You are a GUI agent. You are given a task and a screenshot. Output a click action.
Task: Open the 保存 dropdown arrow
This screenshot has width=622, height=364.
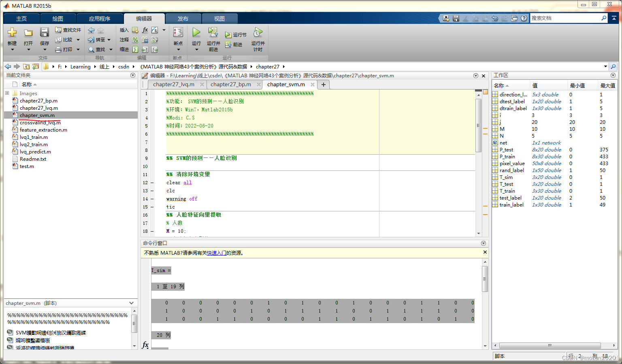pyautogui.click(x=45, y=49)
